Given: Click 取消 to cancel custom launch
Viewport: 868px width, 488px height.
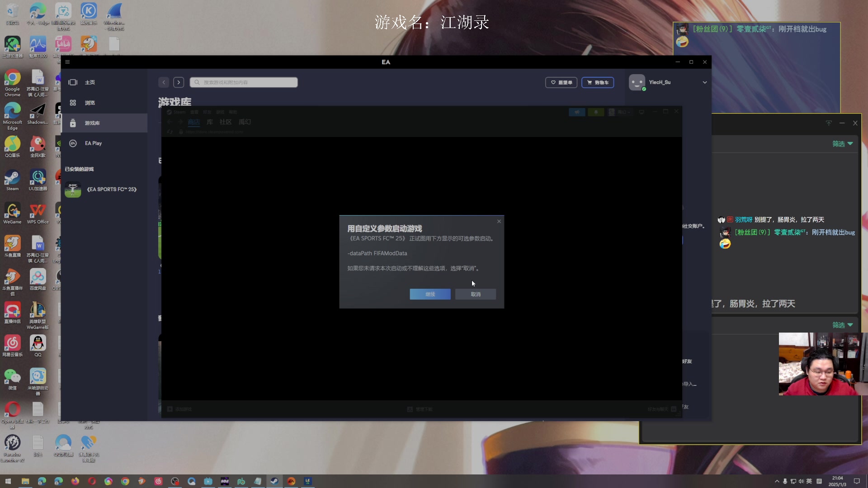Looking at the screenshot, I should coord(475,294).
